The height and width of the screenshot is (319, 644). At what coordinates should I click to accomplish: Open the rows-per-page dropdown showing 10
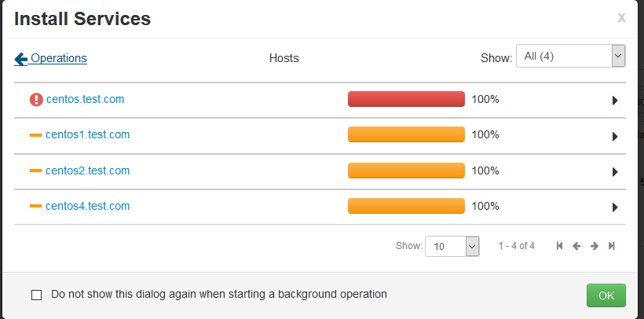(x=452, y=246)
